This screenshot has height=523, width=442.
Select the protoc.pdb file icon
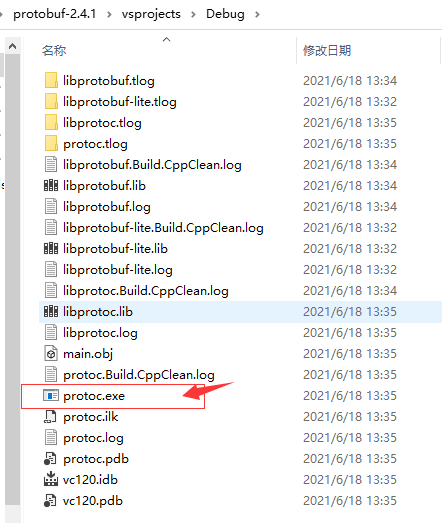click(51, 459)
